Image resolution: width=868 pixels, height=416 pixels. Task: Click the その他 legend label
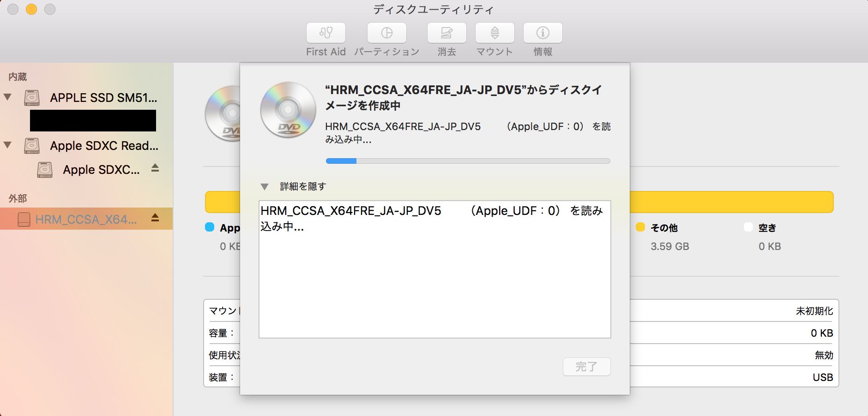pyautogui.click(x=664, y=227)
